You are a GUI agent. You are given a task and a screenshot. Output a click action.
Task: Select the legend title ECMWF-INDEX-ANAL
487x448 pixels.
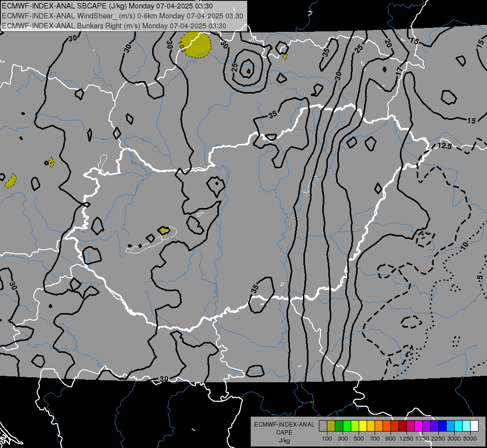coord(284,425)
